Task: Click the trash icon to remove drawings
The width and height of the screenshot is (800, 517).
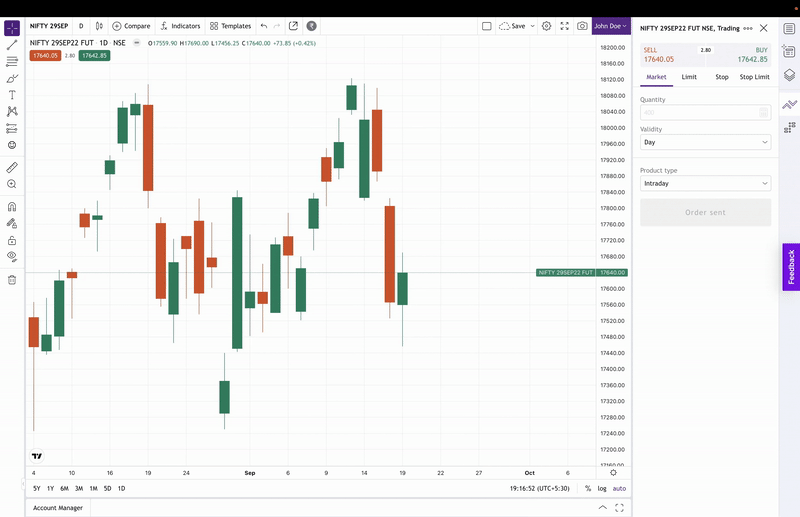Action: point(12,280)
